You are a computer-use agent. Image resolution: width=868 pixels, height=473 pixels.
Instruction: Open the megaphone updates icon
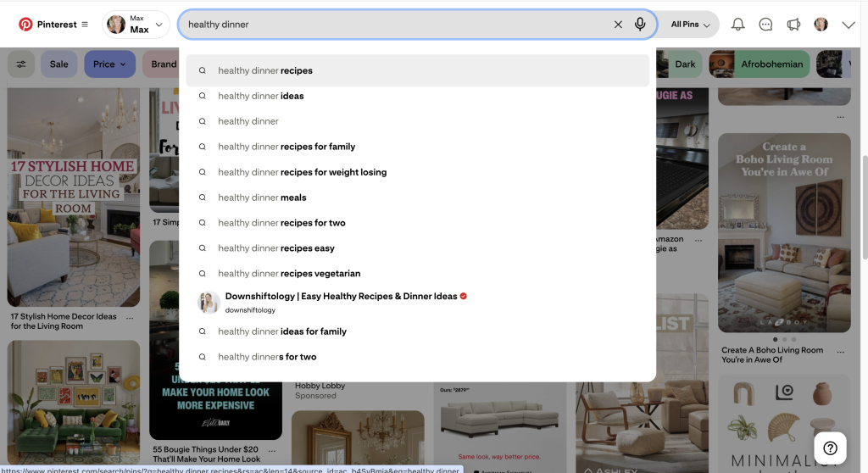click(x=793, y=25)
